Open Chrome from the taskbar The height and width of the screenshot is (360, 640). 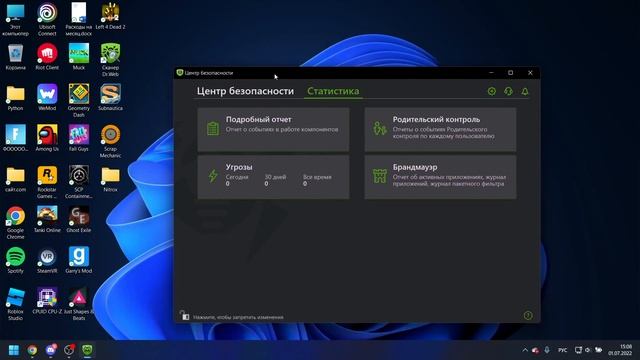[32, 350]
